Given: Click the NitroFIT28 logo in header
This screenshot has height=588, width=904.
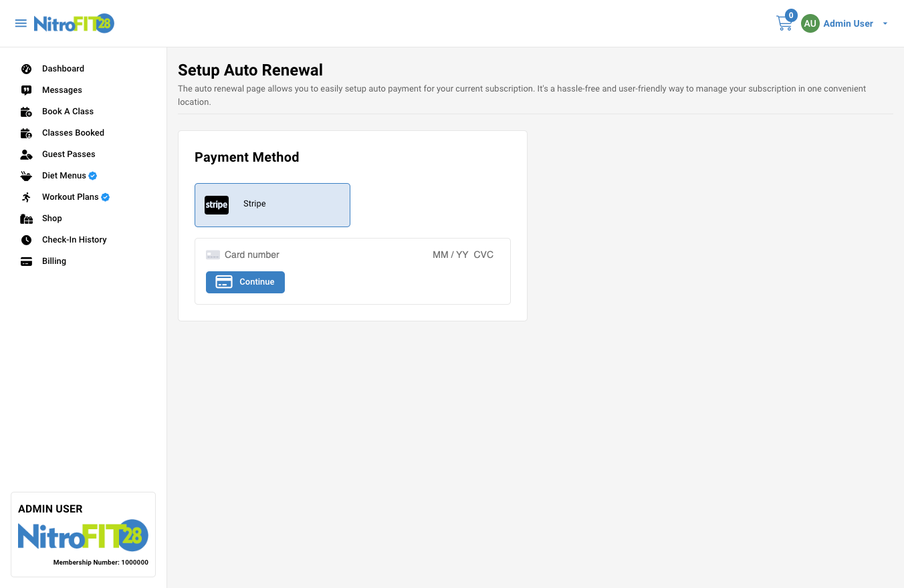Looking at the screenshot, I should [74, 23].
